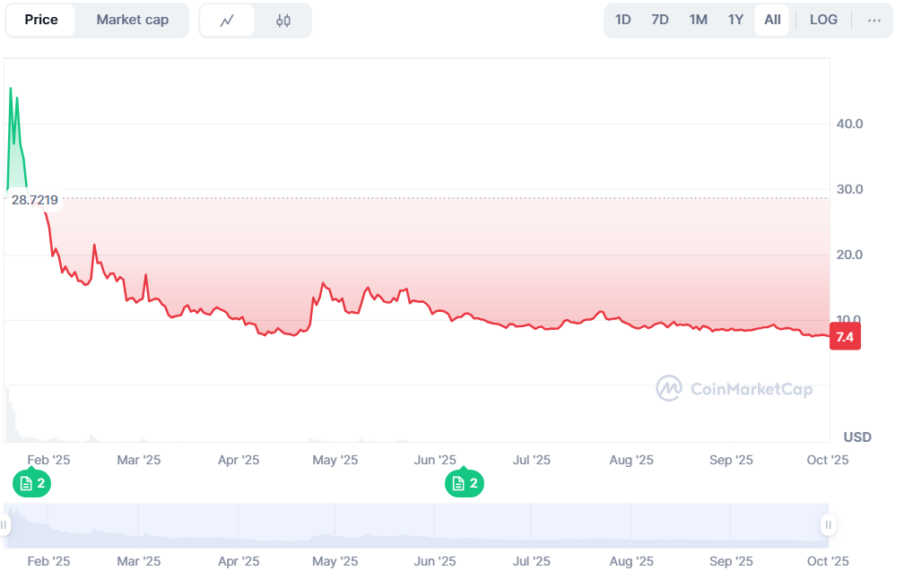904x588 pixels.
Task: Click the CoinMarketCap watermark logo
Action: coord(734,388)
